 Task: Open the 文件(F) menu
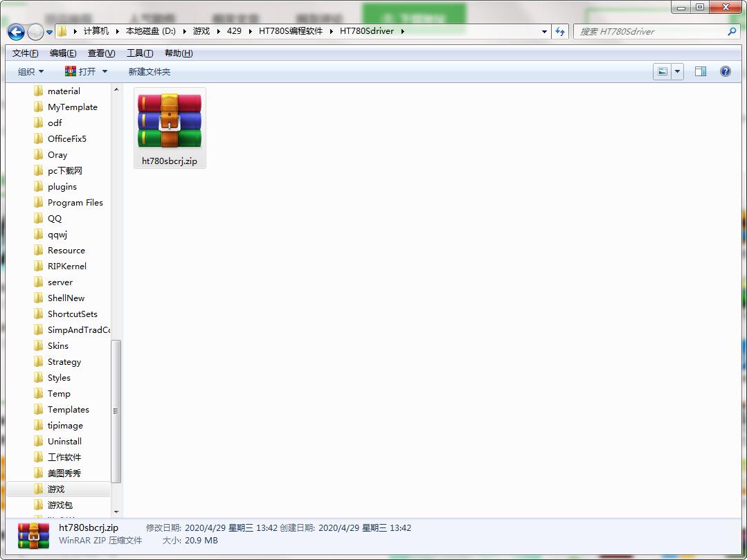click(25, 53)
